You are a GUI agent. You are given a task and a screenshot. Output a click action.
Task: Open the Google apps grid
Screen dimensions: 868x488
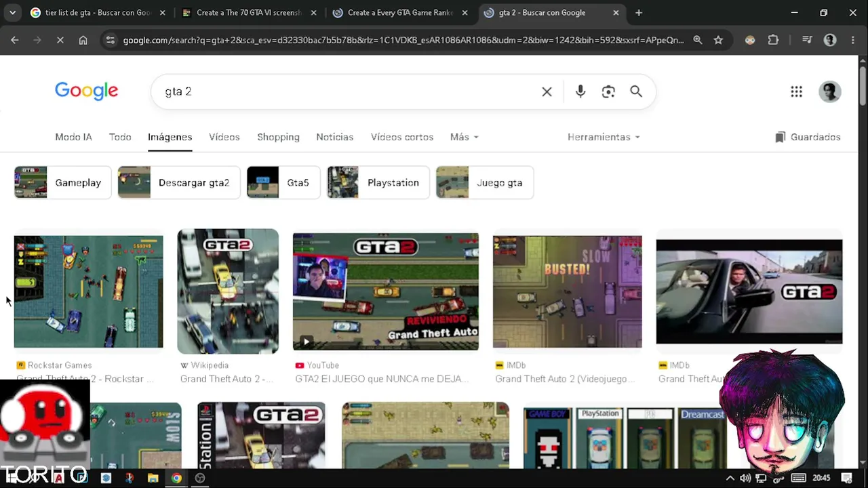(796, 91)
